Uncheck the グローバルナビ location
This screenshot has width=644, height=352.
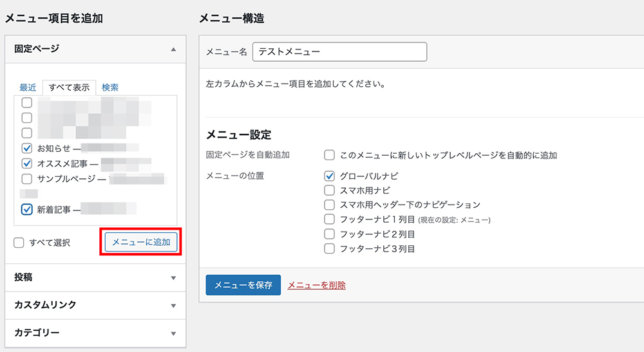pos(329,176)
